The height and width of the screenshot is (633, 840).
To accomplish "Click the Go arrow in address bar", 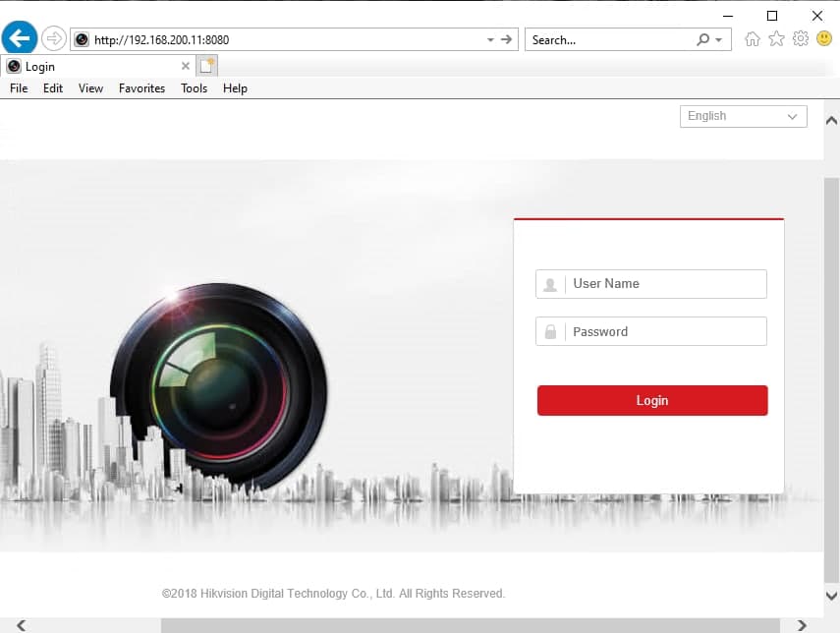I will point(507,39).
